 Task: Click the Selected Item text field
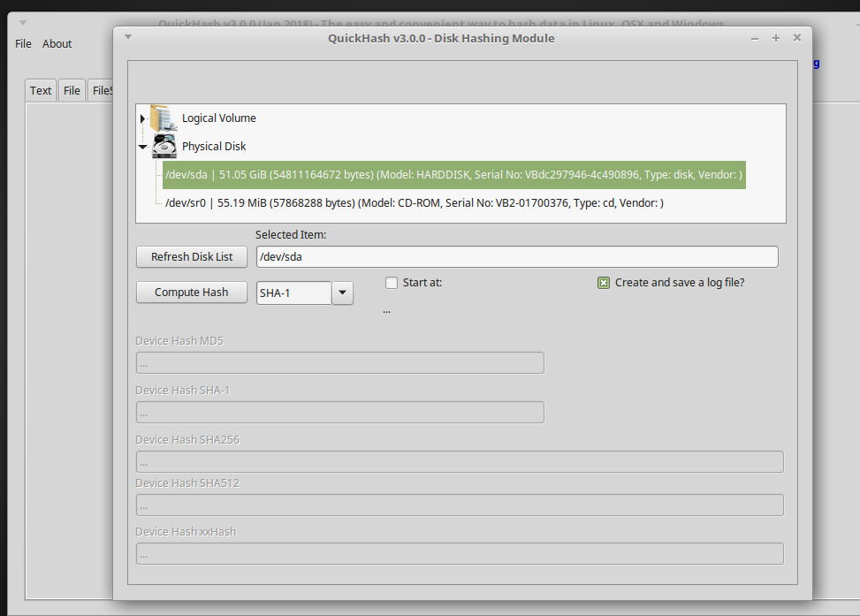pyautogui.click(x=516, y=256)
